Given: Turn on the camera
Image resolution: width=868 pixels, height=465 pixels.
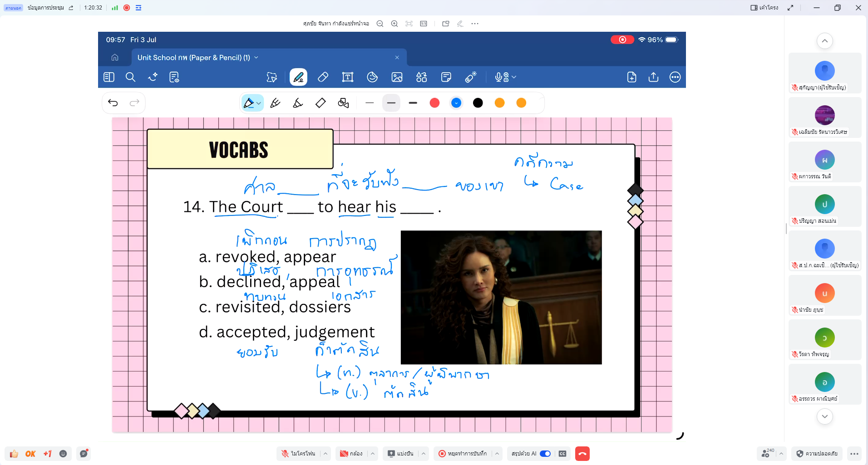Looking at the screenshot, I should click(351, 454).
